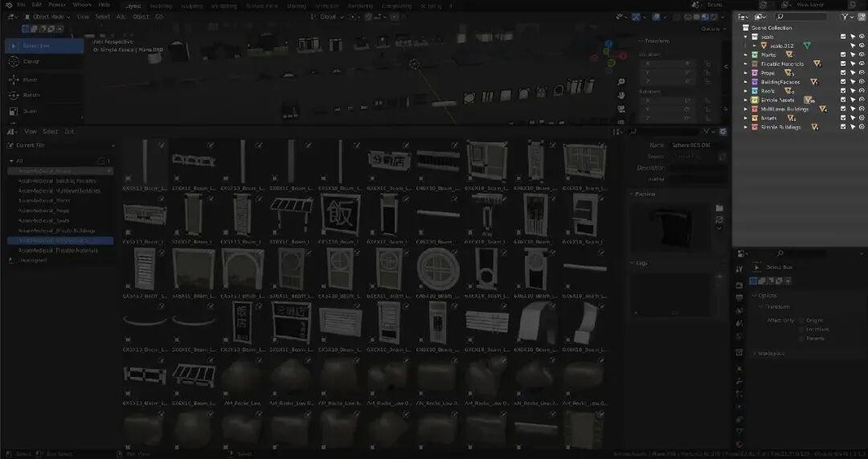Image resolution: width=868 pixels, height=459 pixels.
Task: Click mesh count icon beside Simple Assets
Action: click(x=809, y=100)
